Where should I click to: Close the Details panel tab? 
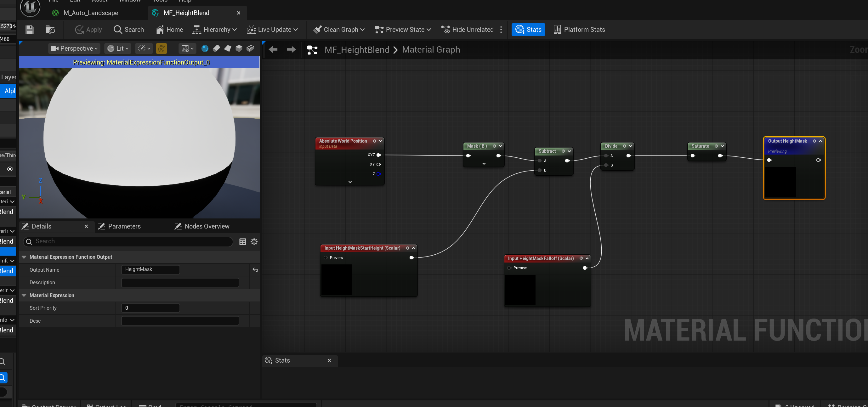pyautogui.click(x=86, y=226)
